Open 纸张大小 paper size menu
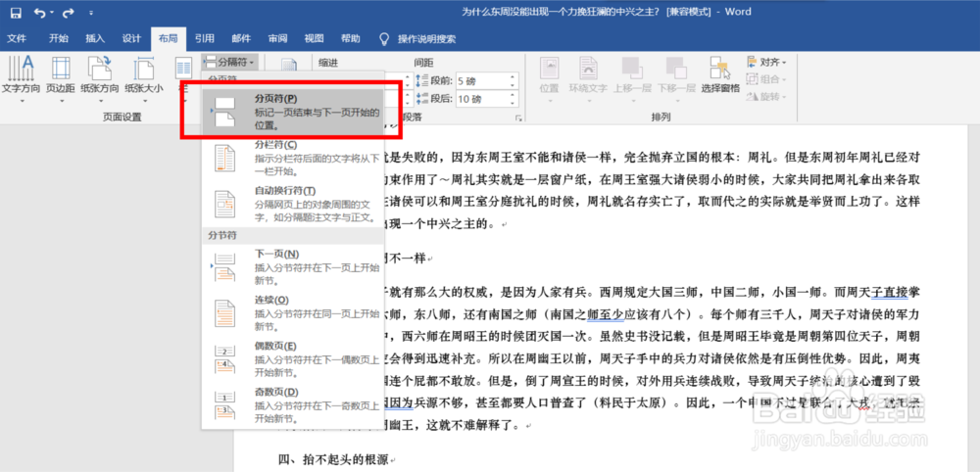Screen dimensions: 980x472 click(144, 80)
